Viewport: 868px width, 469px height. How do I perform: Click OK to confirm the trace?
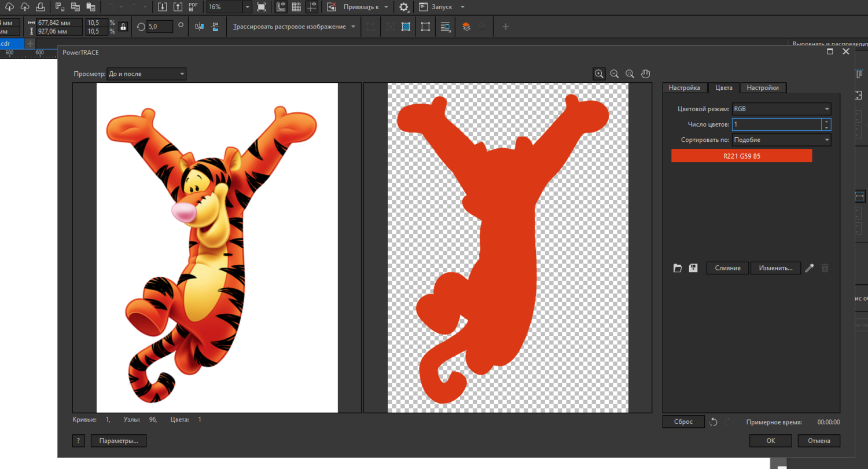coord(771,441)
